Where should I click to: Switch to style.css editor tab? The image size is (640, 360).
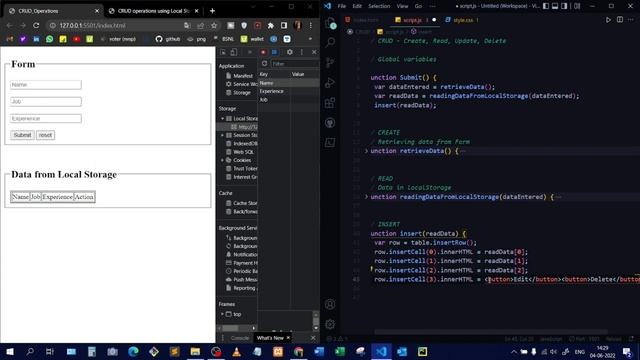(x=462, y=20)
